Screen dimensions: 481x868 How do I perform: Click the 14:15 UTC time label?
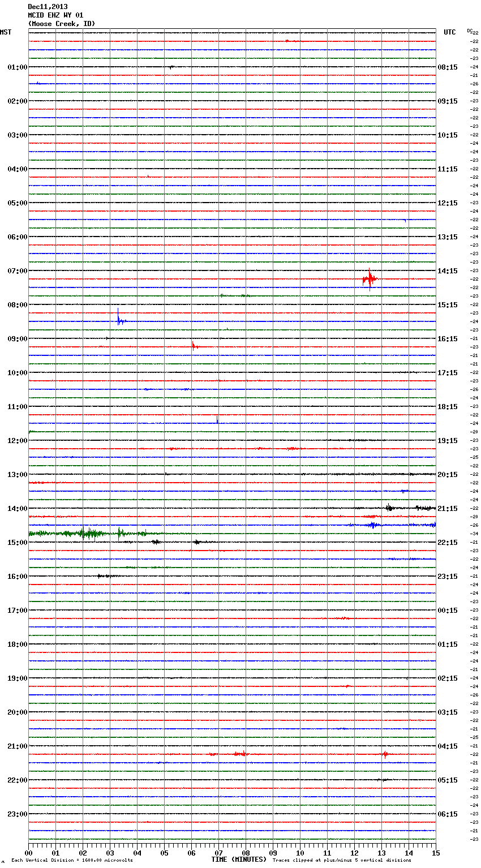click(448, 271)
